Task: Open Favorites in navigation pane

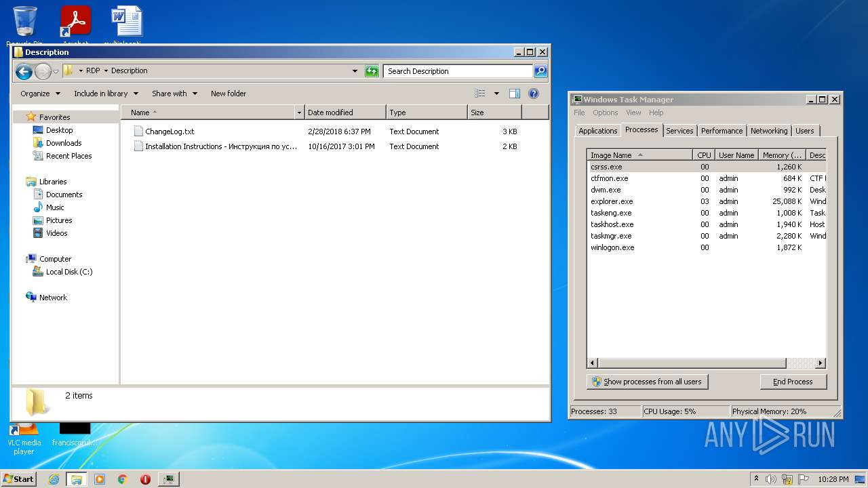Action: [x=54, y=117]
